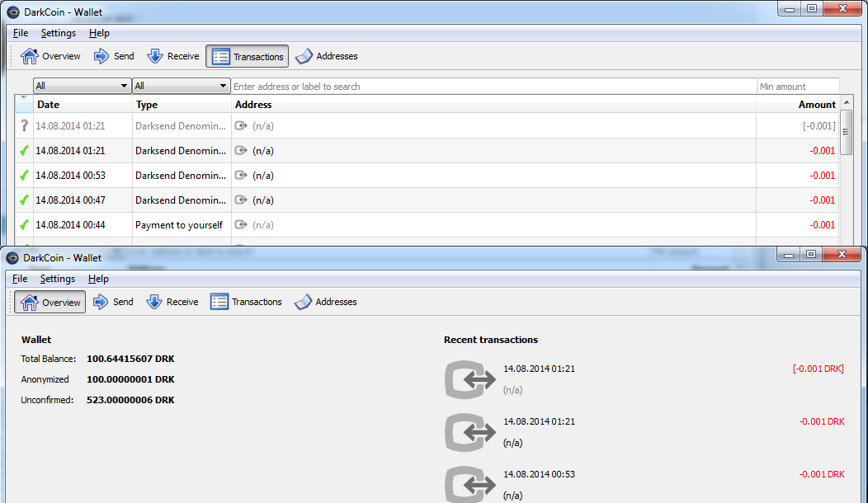Minimize the top DarkCoin wallet window

tap(790, 9)
